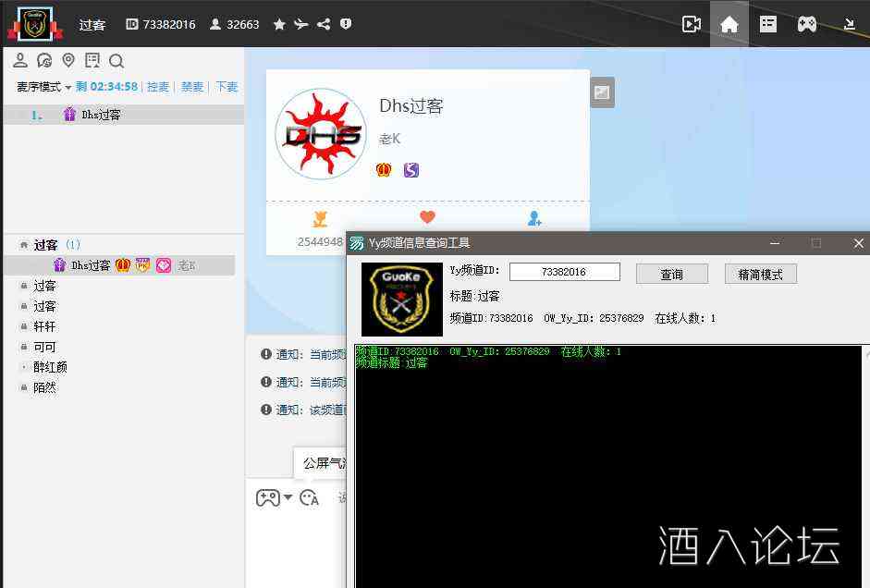The height and width of the screenshot is (588, 870).
Task: Click the 禁麦 link
Action: [192, 87]
